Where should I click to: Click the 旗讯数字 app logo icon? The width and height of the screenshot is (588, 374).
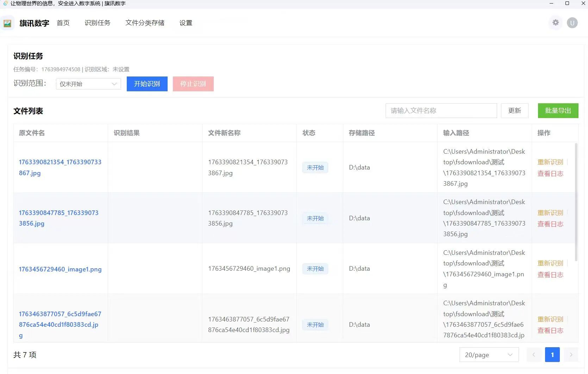pyautogui.click(x=7, y=23)
